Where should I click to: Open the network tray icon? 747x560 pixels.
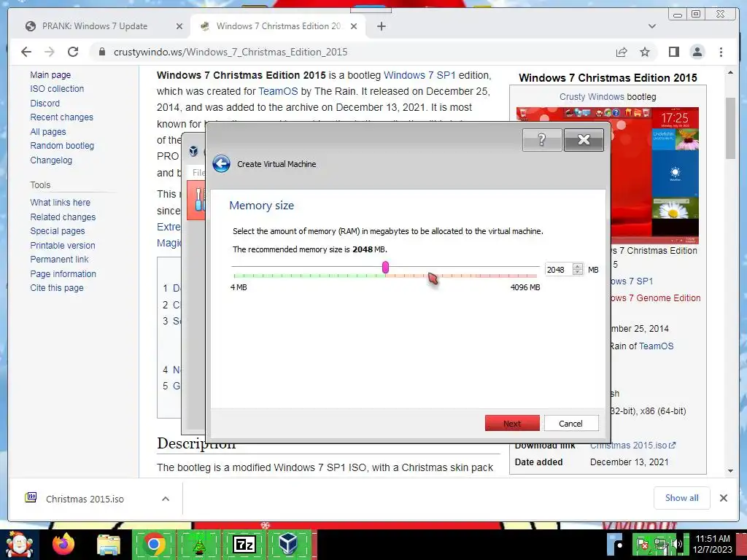coord(660,544)
